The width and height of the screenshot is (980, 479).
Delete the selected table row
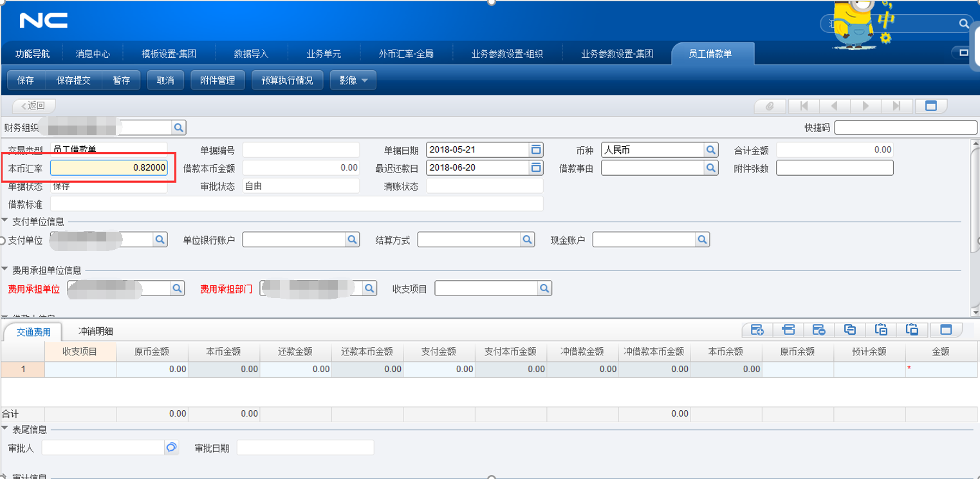(819, 330)
